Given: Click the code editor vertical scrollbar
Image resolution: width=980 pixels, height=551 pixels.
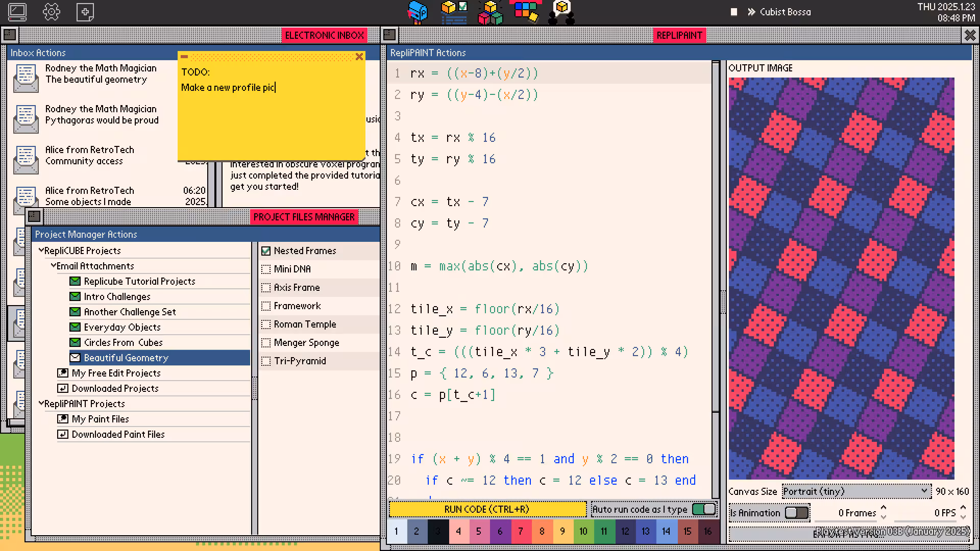Looking at the screenshot, I should 716,280.
